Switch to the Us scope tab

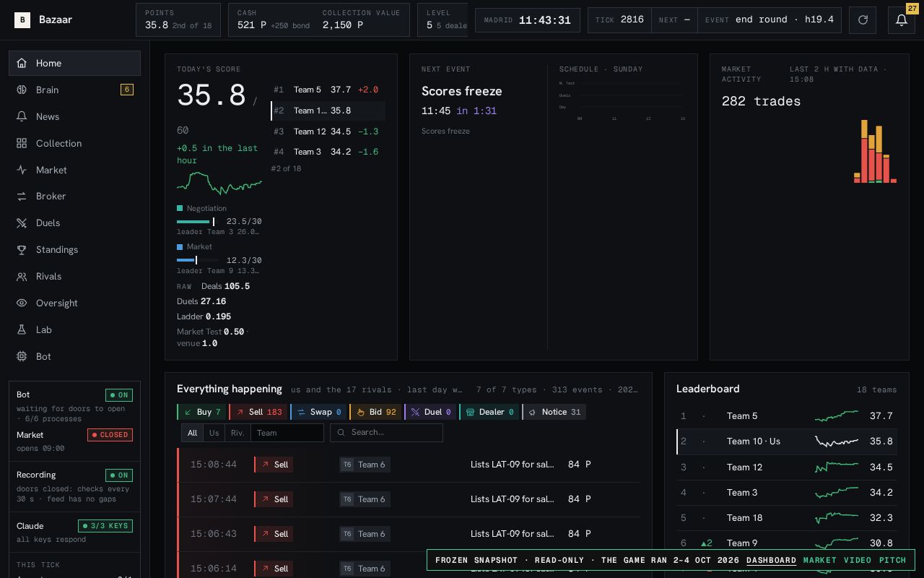(214, 433)
